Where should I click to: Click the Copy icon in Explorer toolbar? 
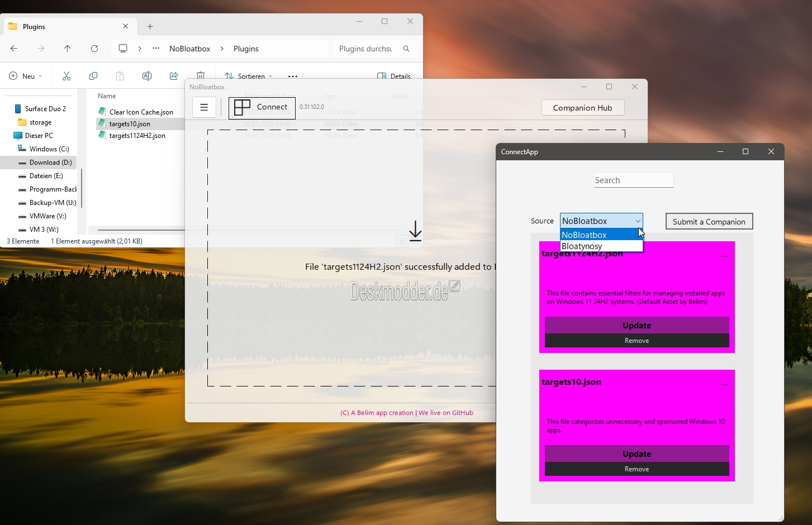(93, 76)
